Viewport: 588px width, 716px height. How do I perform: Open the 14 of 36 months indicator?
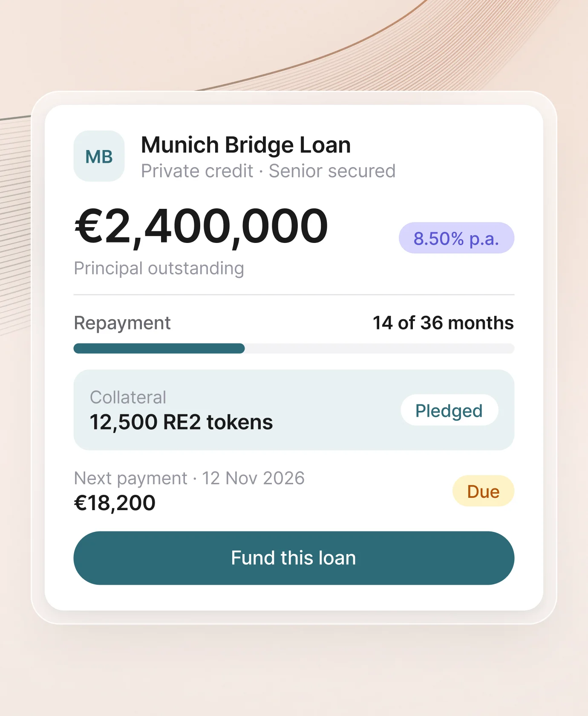click(443, 323)
